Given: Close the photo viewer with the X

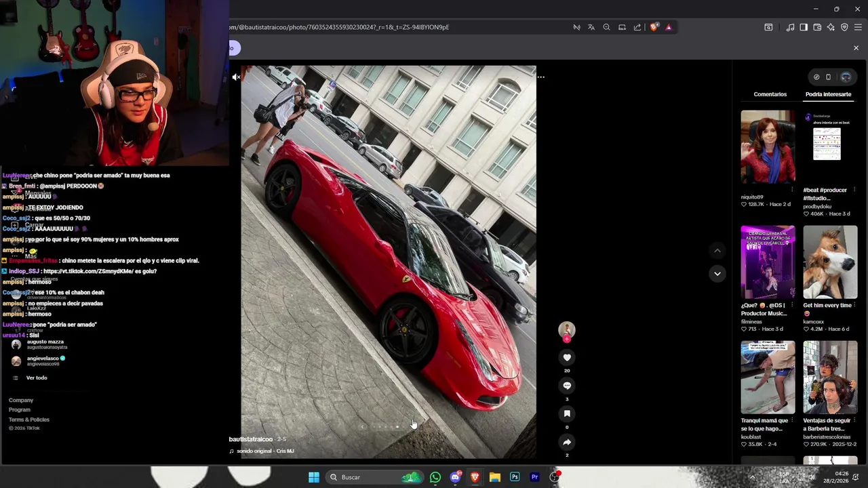Looking at the screenshot, I should (x=856, y=48).
